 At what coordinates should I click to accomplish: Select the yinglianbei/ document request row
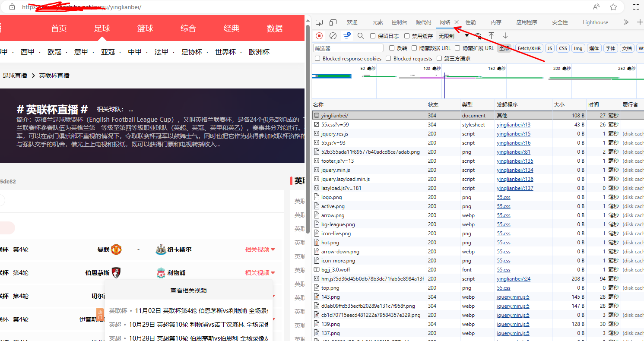click(478, 116)
